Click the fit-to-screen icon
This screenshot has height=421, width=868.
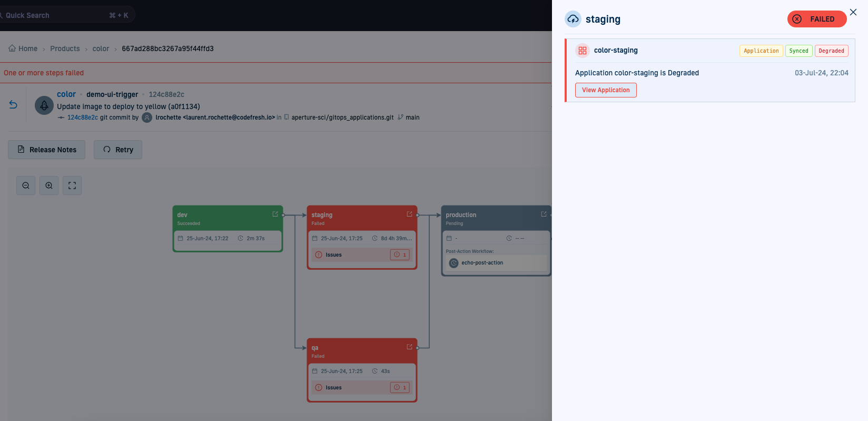tap(72, 185)
